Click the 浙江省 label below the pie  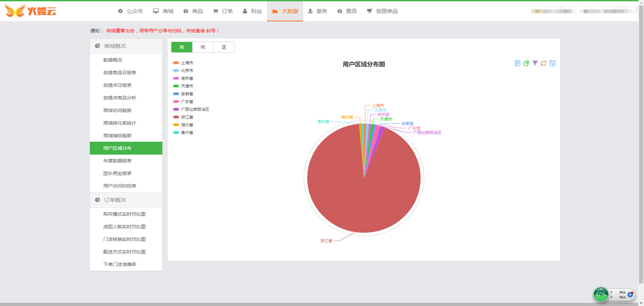click(326, 241)
